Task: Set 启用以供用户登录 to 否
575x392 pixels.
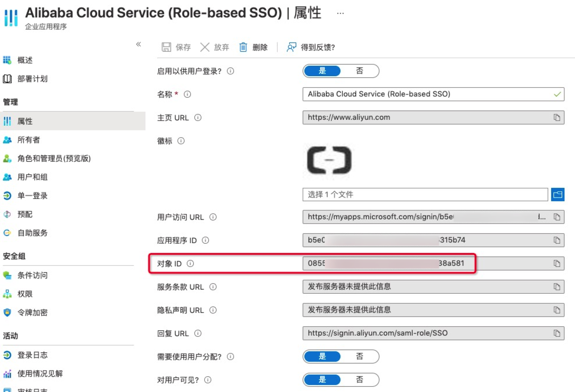Action: (x=360, y=71)
